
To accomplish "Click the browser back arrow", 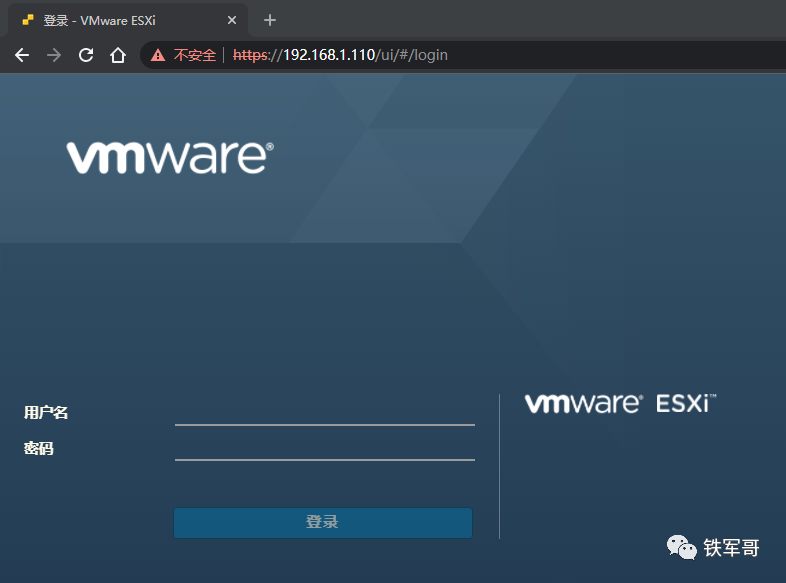I will 22,55.
